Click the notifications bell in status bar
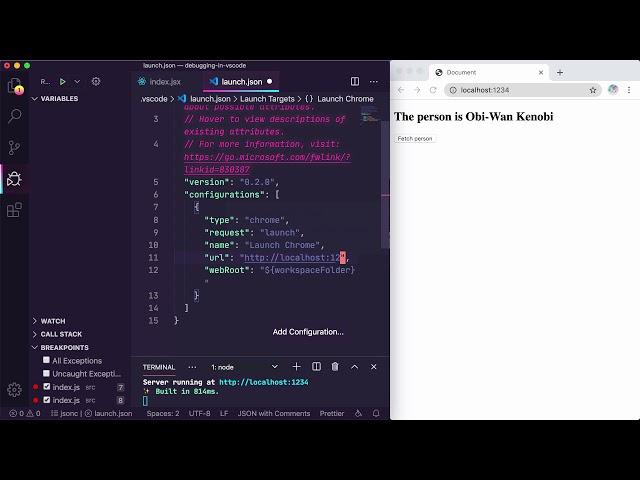This screenshot has width=640, height=480. [x=376, y=413]
